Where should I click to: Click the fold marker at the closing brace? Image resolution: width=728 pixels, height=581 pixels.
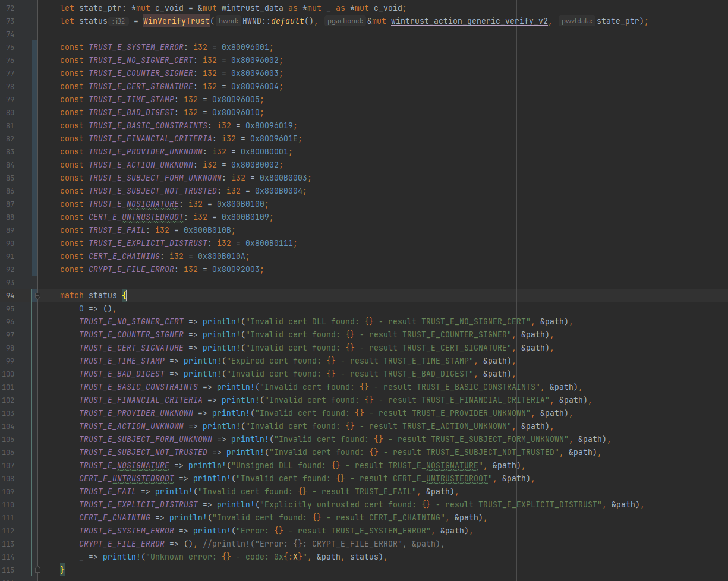[37, 569]
